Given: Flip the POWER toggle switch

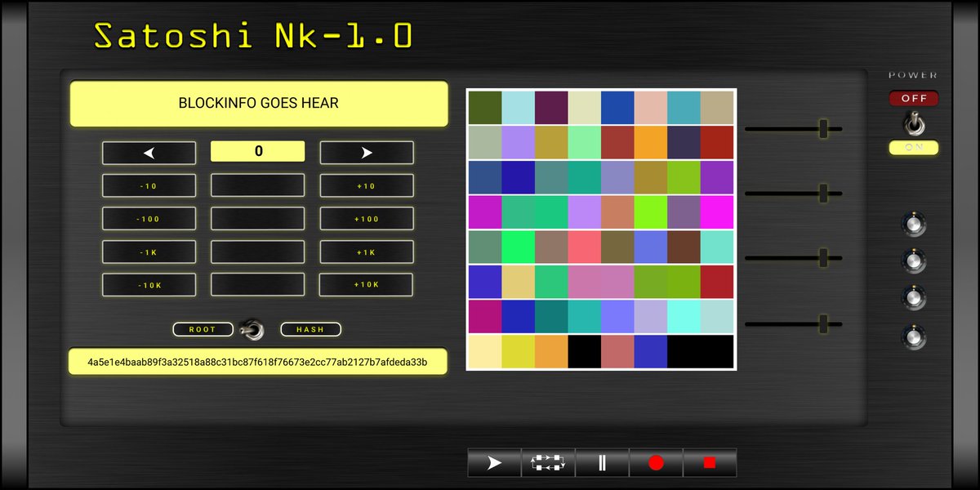Looking at the screenshot, I should 913,122.
